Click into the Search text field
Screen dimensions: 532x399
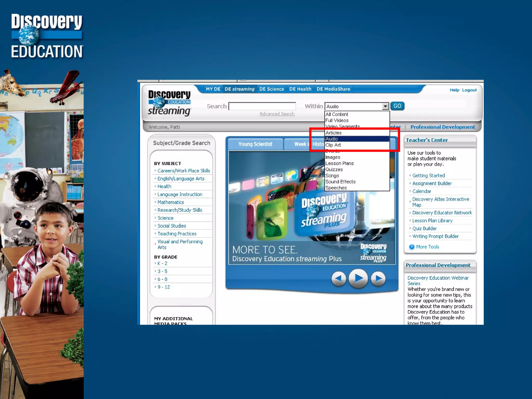point(262,106)
